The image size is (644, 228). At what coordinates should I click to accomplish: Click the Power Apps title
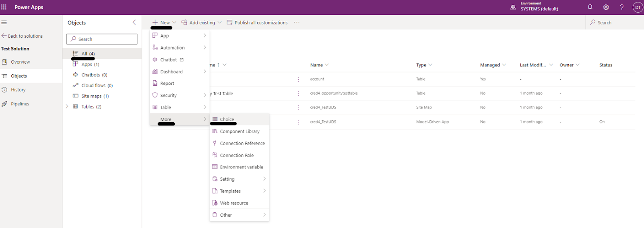coord(29,7)
